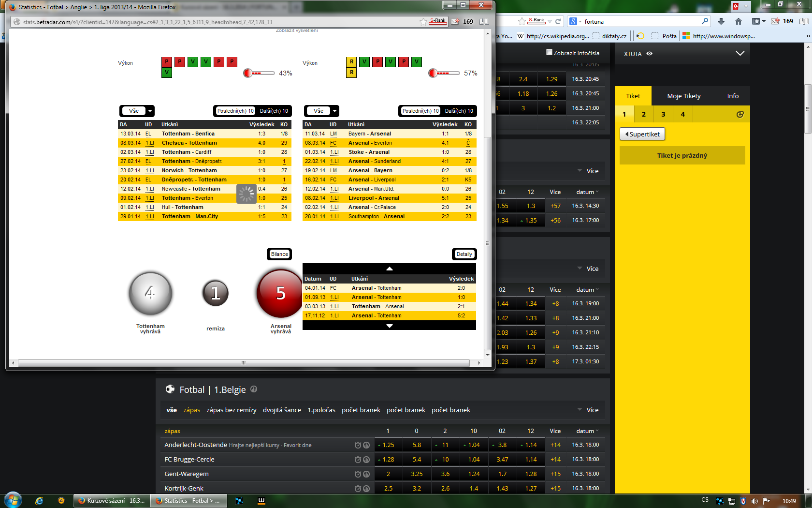Bookmark star in Statistics popup address bar

click(423, 22)
